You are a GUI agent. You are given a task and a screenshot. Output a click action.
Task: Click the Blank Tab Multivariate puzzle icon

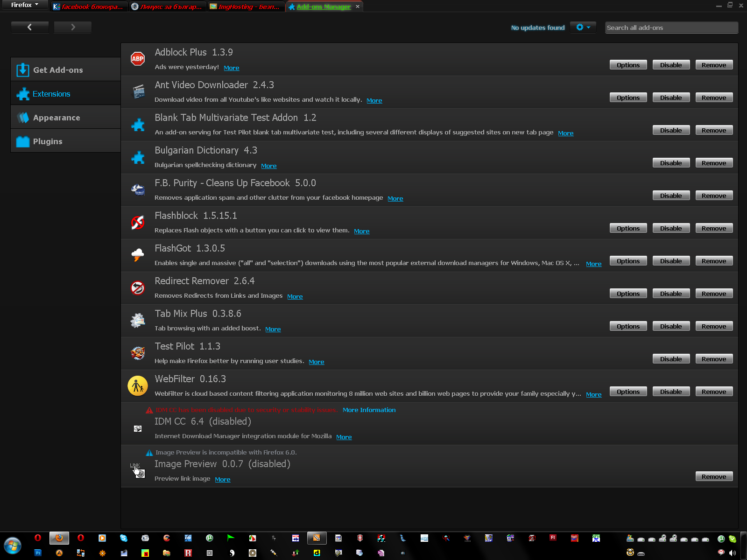tap(138, 125)
